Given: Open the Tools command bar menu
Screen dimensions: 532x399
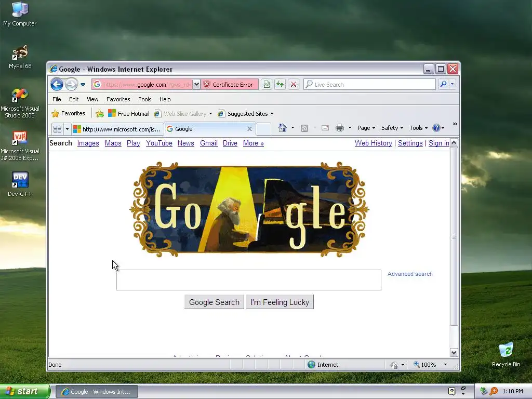Looking at the screenshot, I should coord(418,128).
